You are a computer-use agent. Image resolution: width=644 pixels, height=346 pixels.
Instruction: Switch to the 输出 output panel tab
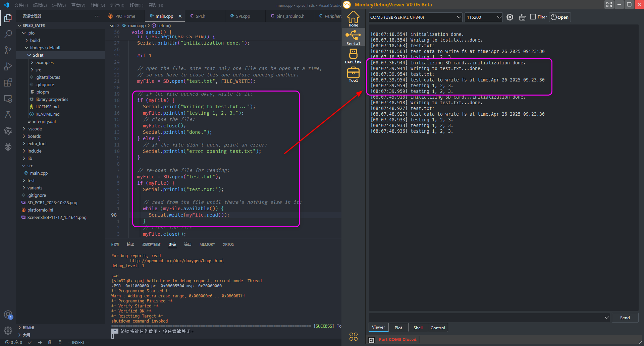130,244
